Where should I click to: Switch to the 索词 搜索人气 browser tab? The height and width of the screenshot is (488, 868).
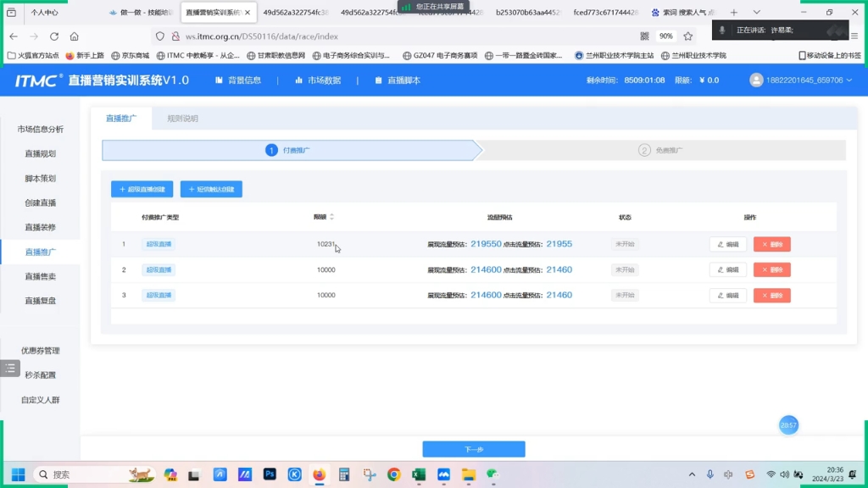click(684, 12)
